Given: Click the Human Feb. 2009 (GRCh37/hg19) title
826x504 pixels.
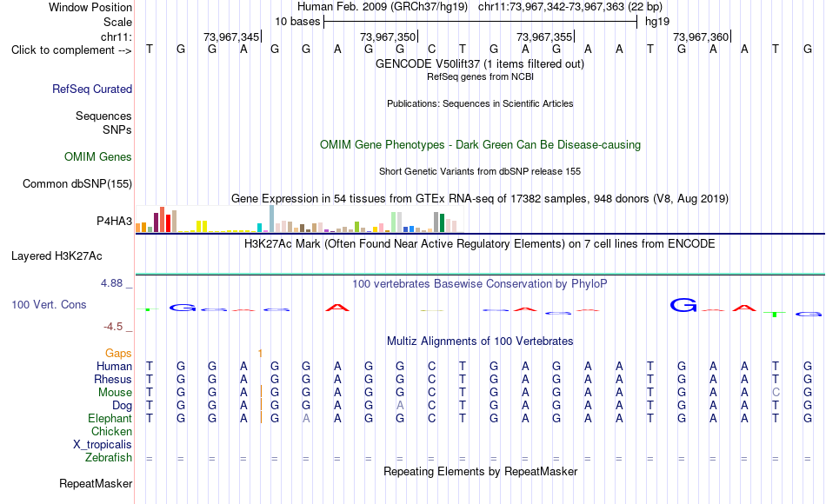Looking at the screenshot, I should 383,7.
